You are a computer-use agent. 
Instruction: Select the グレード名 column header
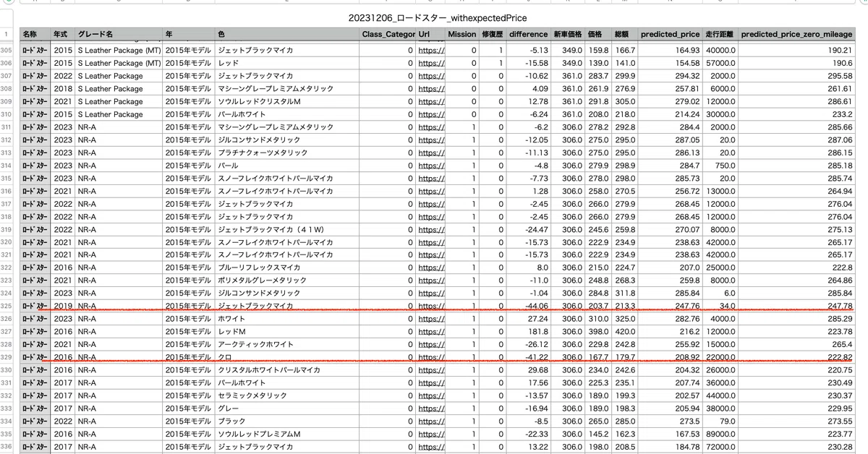coord(118,34)
